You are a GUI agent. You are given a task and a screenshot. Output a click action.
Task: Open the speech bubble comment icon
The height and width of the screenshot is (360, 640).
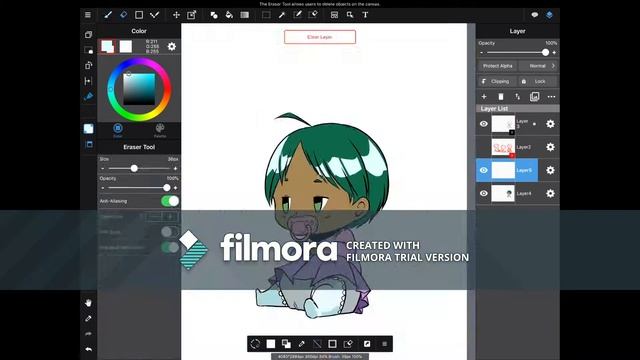pyautogui.click(x=534, y=15)
